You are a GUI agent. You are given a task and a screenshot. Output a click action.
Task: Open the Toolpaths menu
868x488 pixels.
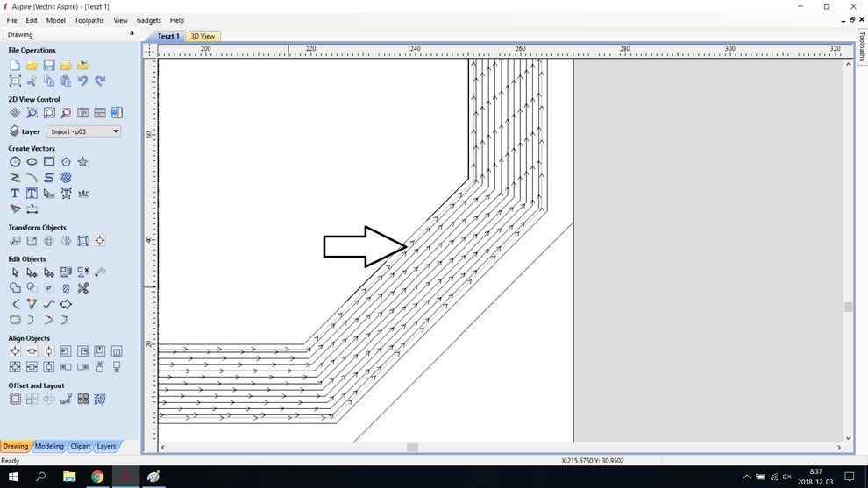pos(89,20)
